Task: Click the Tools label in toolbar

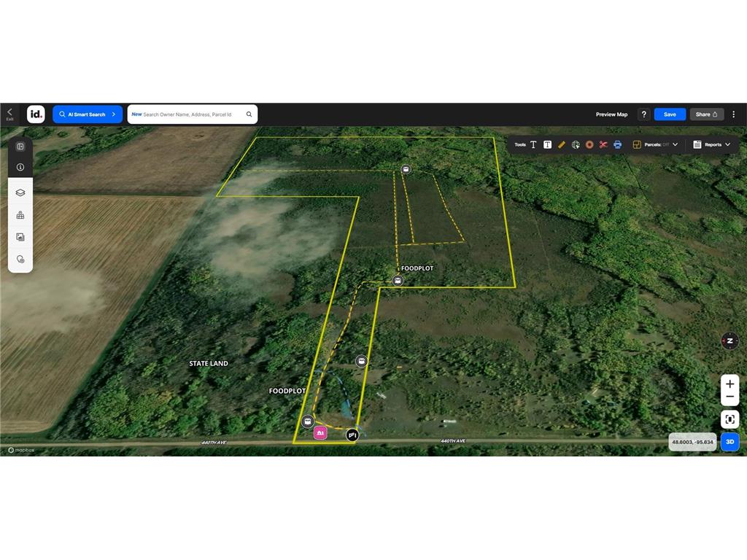Action: click(519, 145)
